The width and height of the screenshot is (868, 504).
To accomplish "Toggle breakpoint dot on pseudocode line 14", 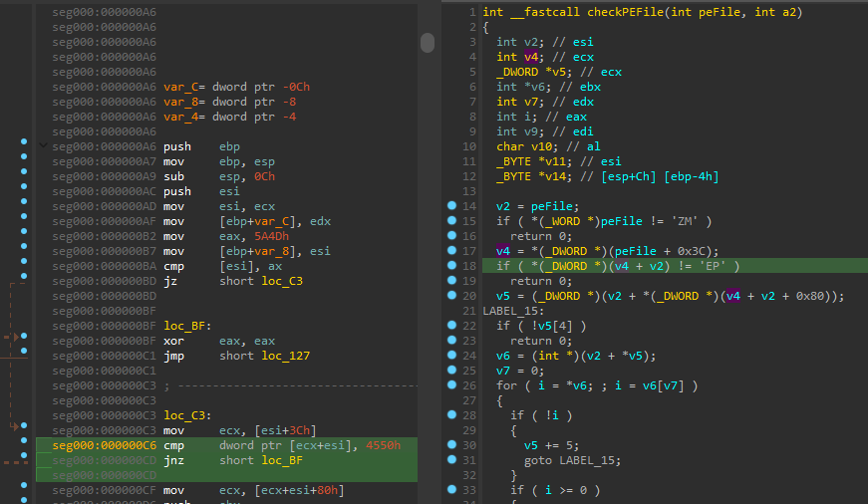I will [x=451, y=206].
